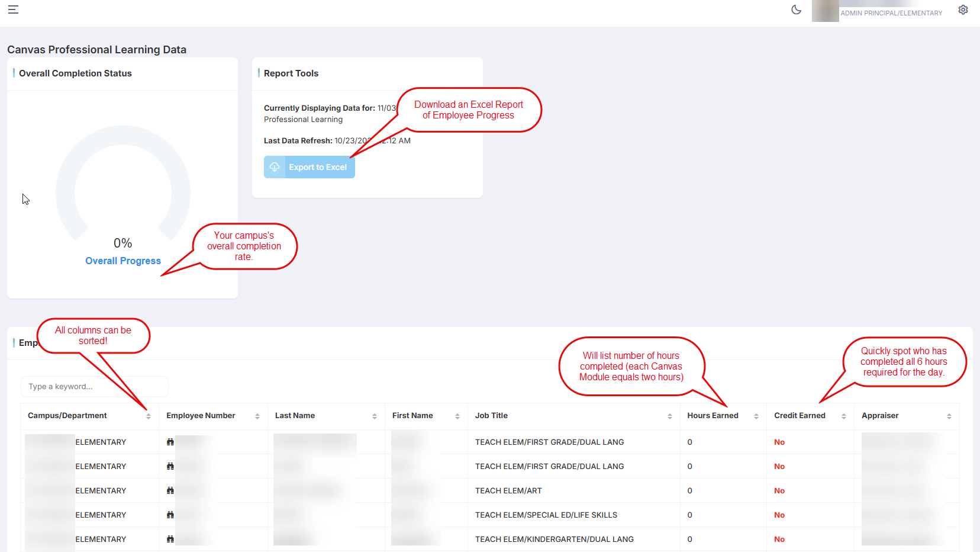Click the Overall Progress gauge chart

tap(123, 190)
